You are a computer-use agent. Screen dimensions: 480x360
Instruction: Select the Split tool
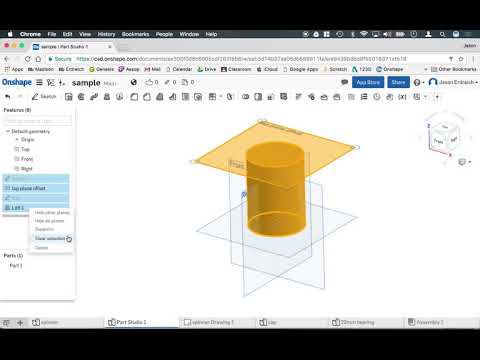tap(258, 97)
